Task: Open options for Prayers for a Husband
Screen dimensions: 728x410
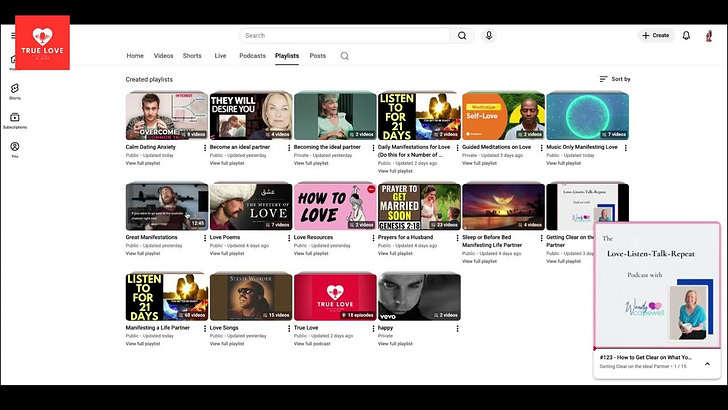Action: point(457,238)
